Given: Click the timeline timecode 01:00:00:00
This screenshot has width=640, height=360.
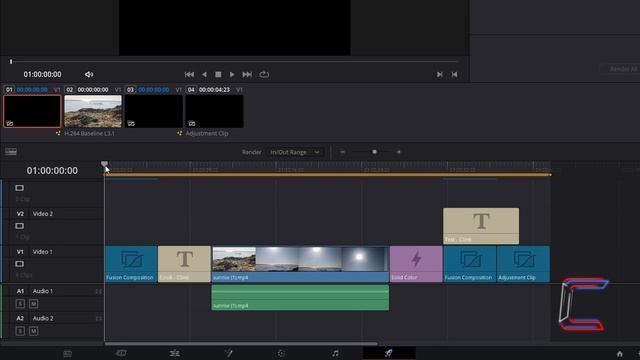Looking at the screenshot, I should click(x=52, y=171).
